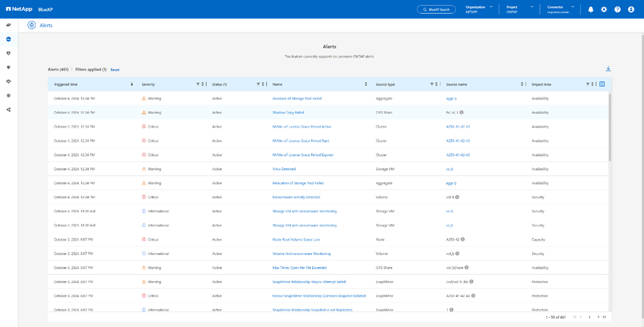Open the Shadow Copy Failed alert

[x=288, y=112]
